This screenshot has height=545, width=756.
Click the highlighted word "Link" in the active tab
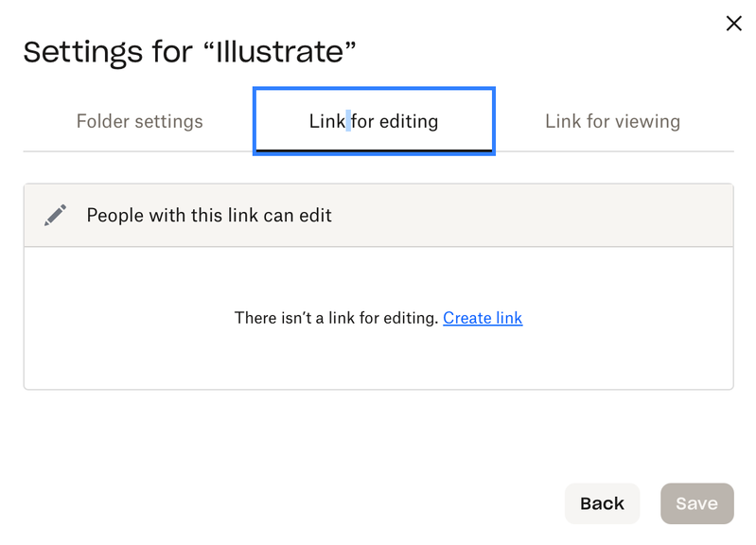[x=327, y=121]
